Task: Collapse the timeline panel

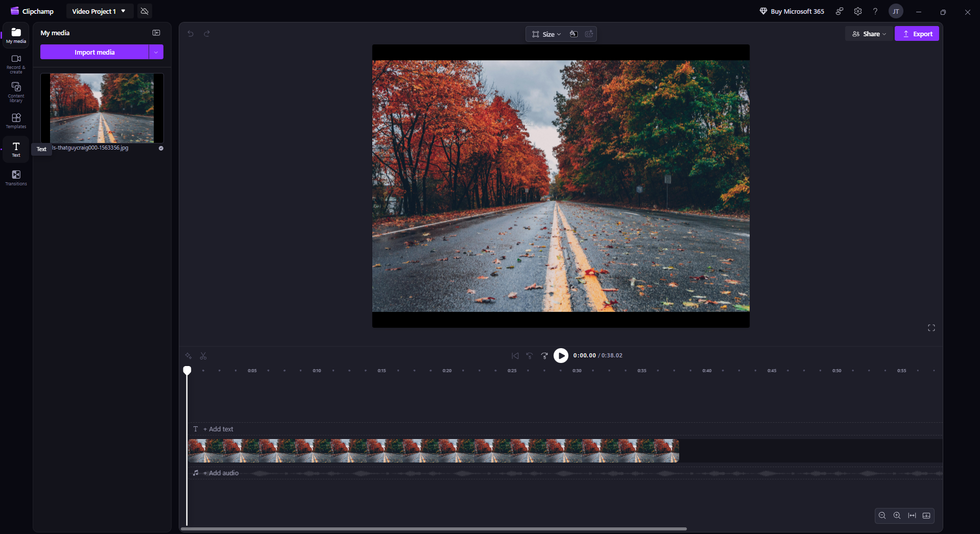Action: (x=926, y=516)
